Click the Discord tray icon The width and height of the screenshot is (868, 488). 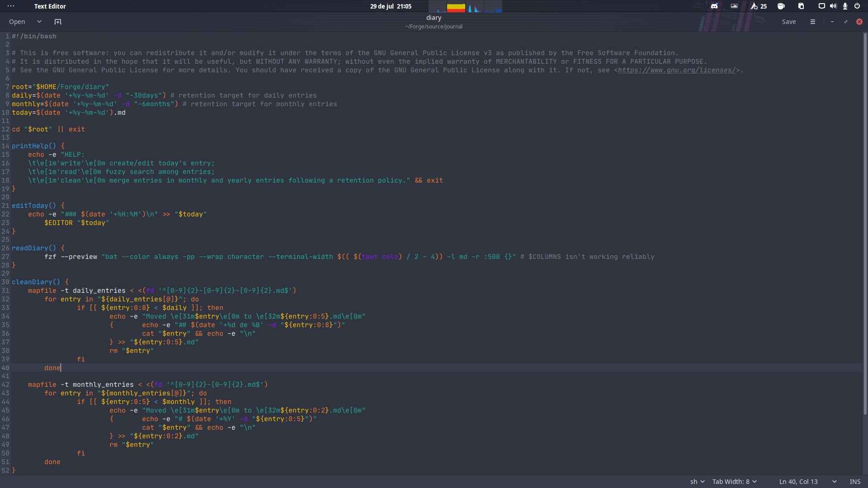click(x=714, y=6)
